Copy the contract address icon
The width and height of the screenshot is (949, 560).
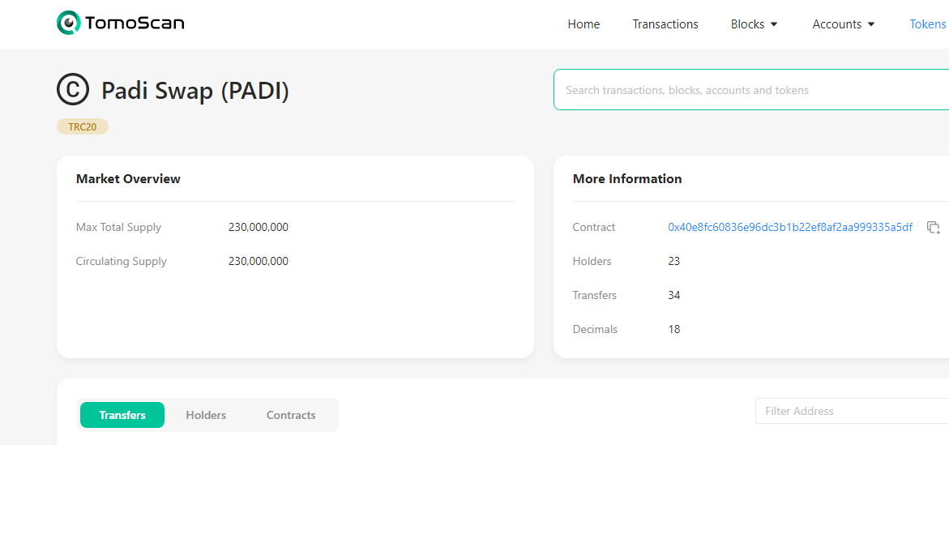(x=934, y=228)
